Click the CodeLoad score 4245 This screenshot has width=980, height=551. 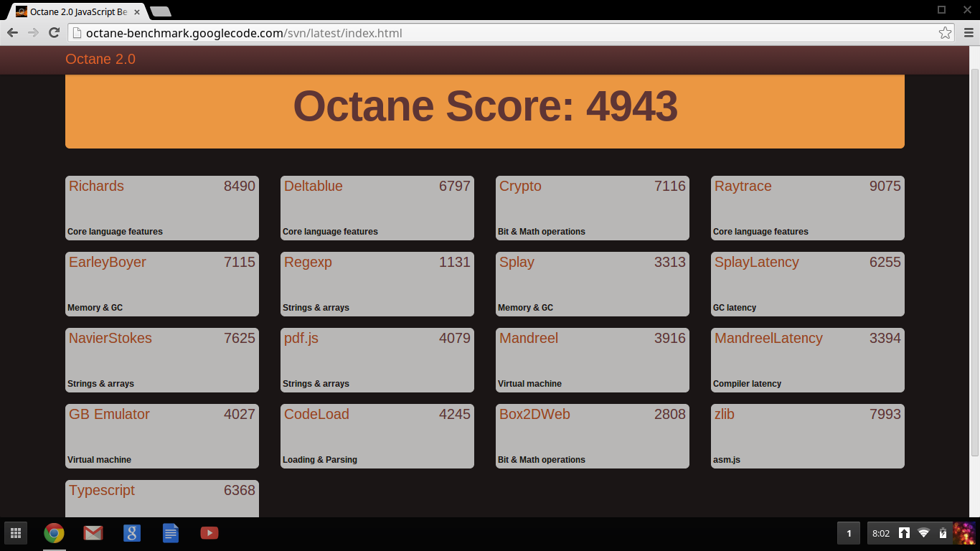[x=455, y=414]
